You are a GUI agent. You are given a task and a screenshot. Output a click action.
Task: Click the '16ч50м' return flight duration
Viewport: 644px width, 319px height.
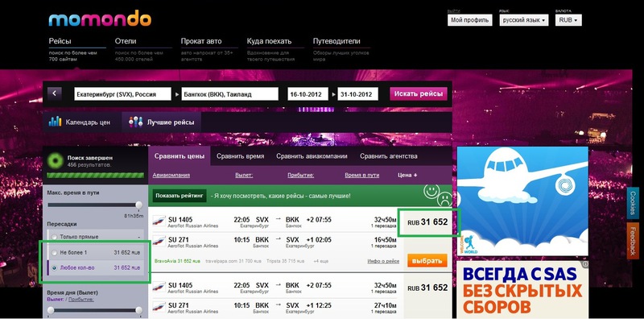[385, 240]
